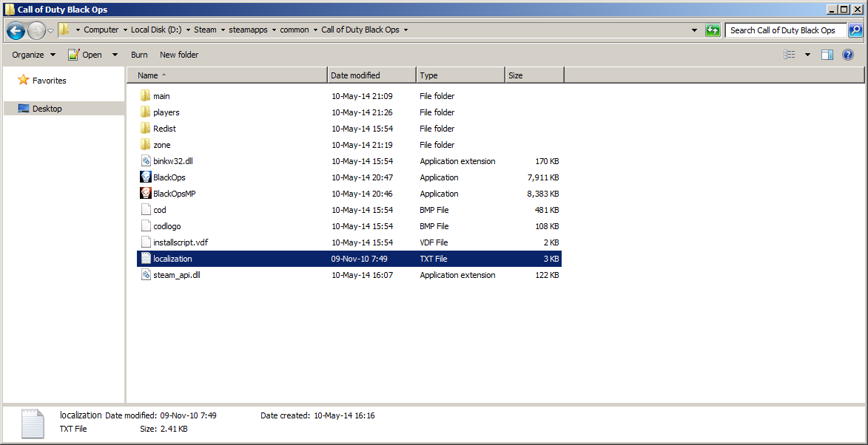Click the large file icon in details pane

(x=32, y=424)
